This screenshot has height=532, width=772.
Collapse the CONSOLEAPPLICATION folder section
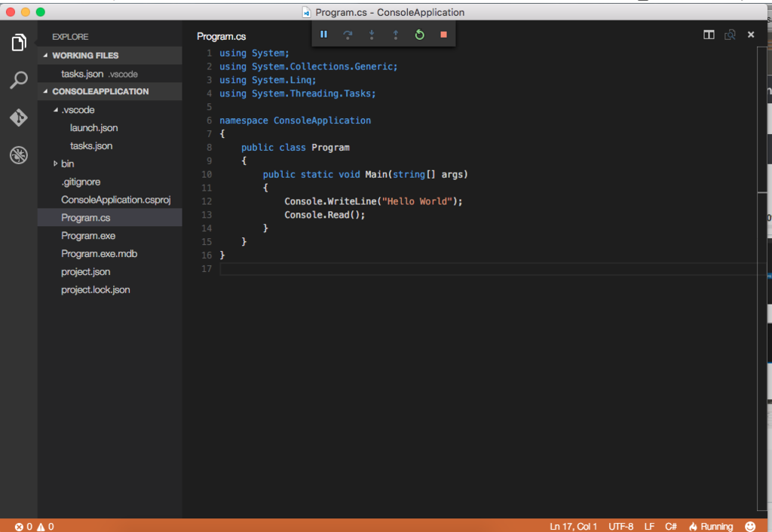point(109,91)
